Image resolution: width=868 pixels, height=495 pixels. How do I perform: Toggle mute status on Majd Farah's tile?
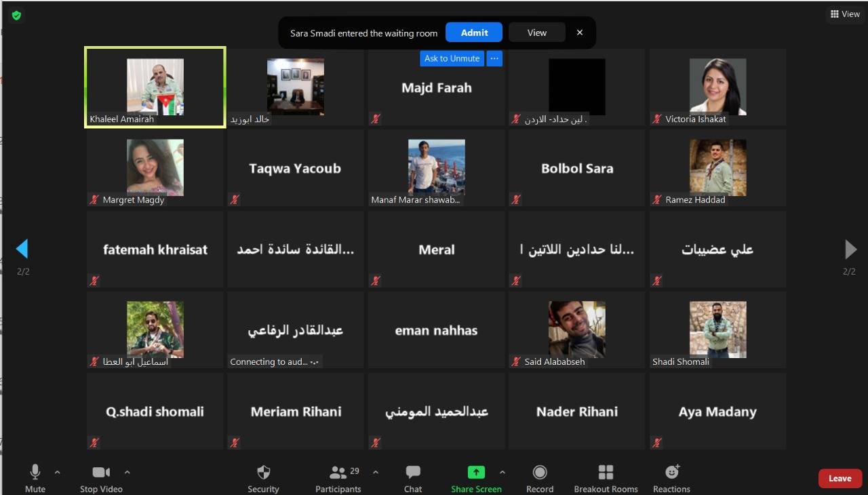click(375, 118)
